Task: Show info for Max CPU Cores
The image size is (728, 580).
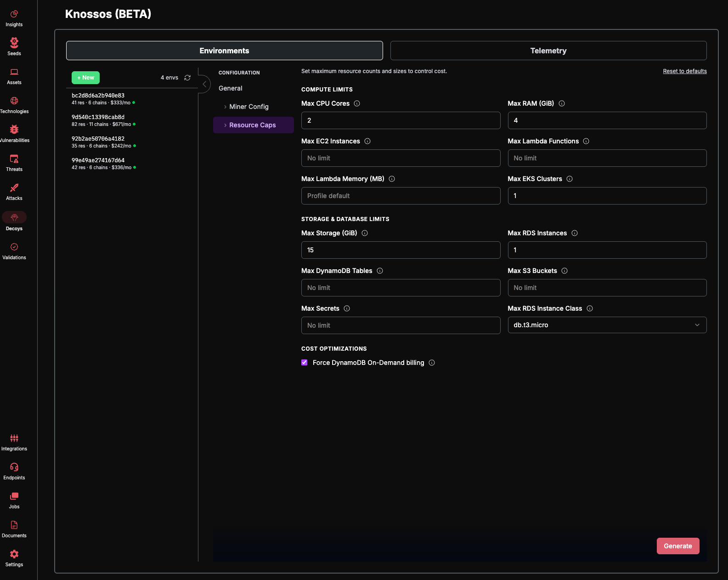Action: pos(357,103)
